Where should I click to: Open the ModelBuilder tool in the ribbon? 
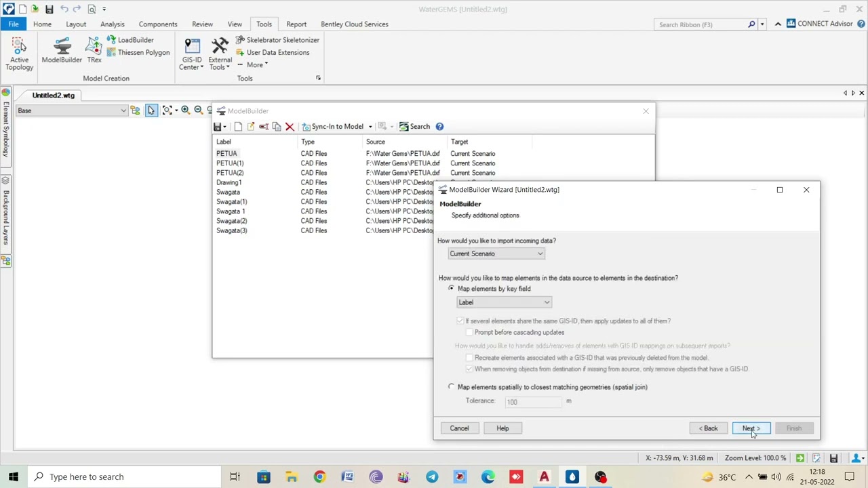[x=62, y=51]
